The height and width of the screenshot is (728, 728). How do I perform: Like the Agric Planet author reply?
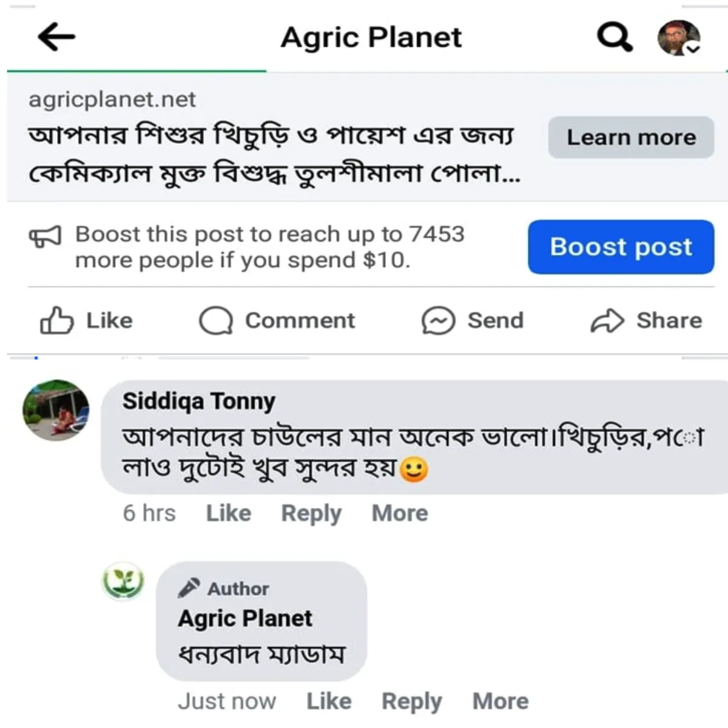click(329, 701)
